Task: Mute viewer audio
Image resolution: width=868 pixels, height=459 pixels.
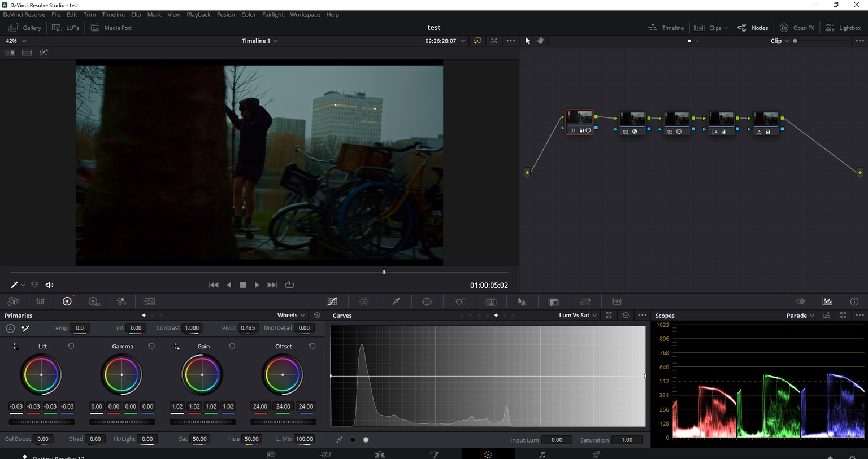Action: pos(50,285)
